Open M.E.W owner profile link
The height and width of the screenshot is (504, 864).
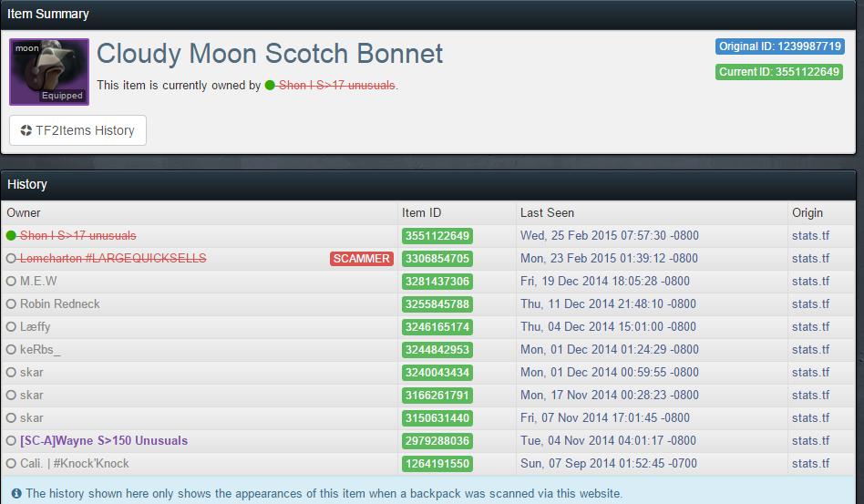coord(38,282)
